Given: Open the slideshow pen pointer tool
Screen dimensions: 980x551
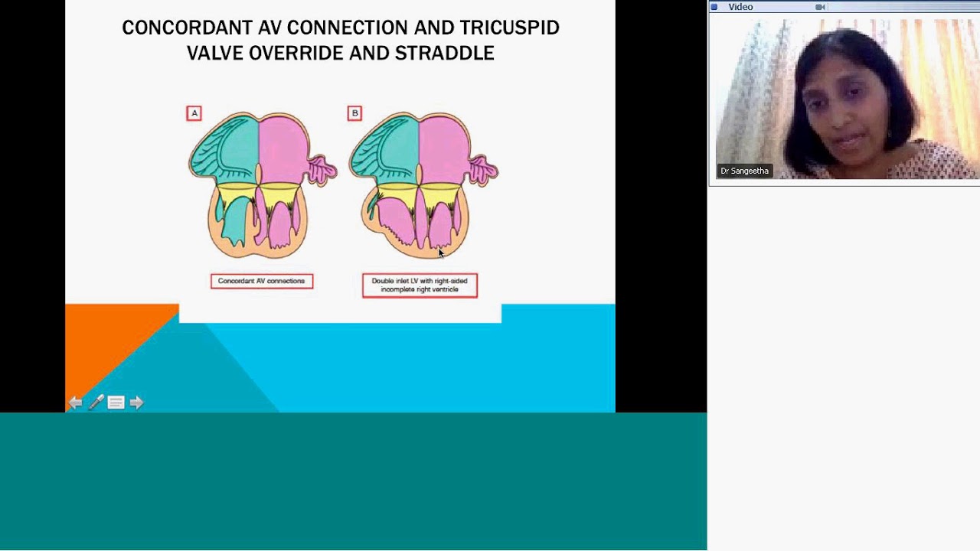Looking at the screenshot, I should coord(96,403).
